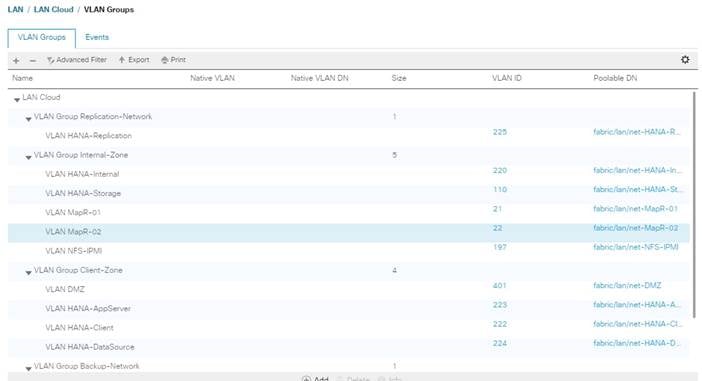Select VLAN MapR-02 row
702x381 pixels.
click(349, 232)
